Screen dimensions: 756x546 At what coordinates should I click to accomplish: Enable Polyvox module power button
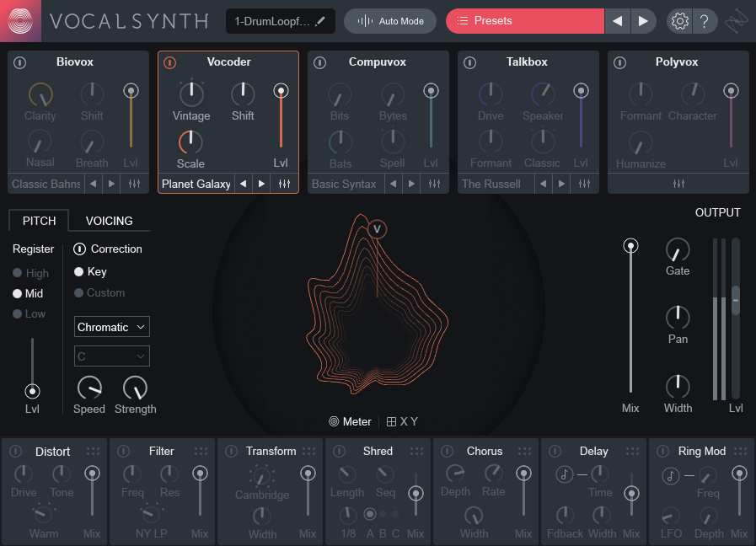620,62
